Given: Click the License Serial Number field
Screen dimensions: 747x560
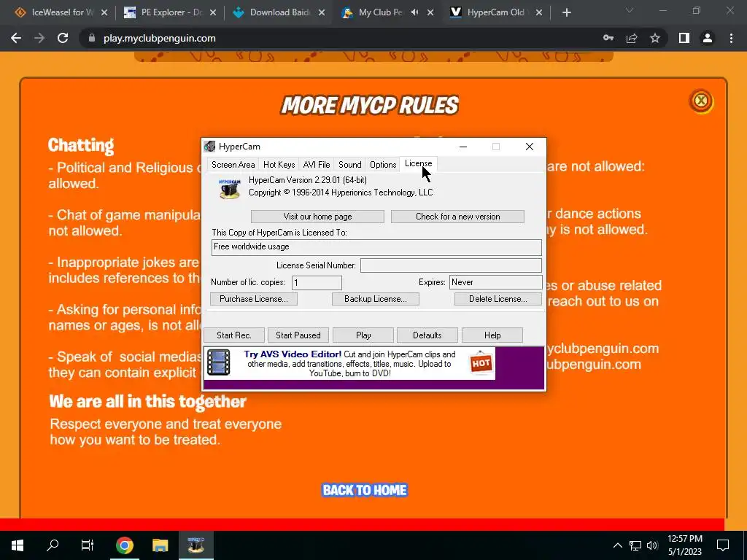Looking at the screenshot, I should (451, 265).
